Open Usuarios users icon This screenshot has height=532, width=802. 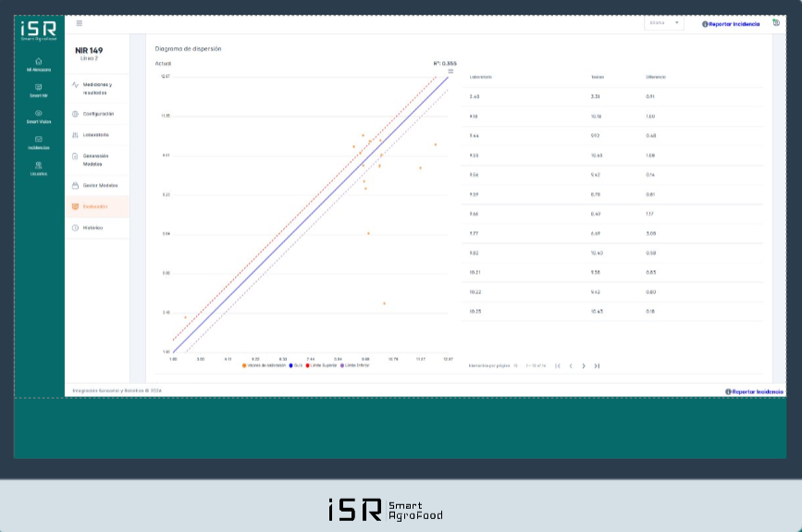[x=38, y=166]
